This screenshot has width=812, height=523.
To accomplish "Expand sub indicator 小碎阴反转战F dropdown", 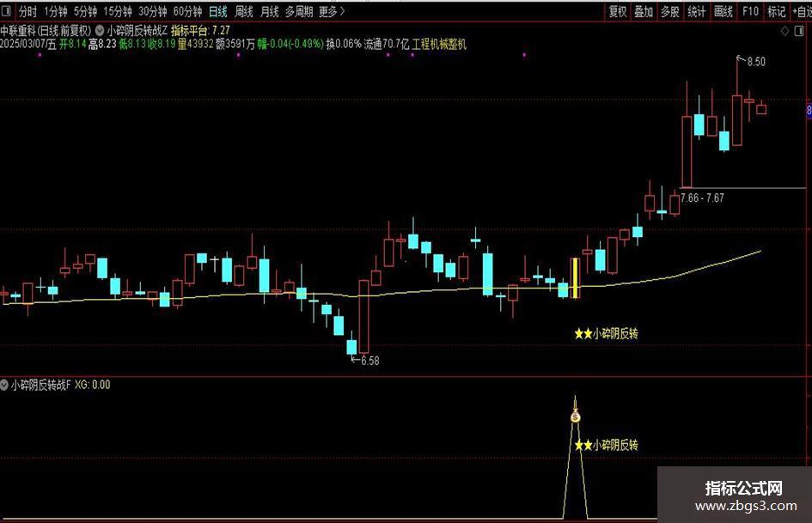I will click(x=4, y=385).
